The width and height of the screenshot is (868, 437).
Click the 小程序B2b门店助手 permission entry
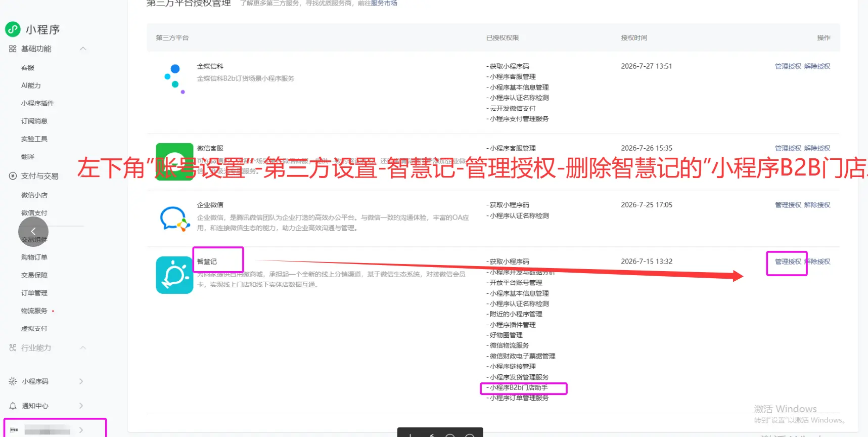pos(517,388)
